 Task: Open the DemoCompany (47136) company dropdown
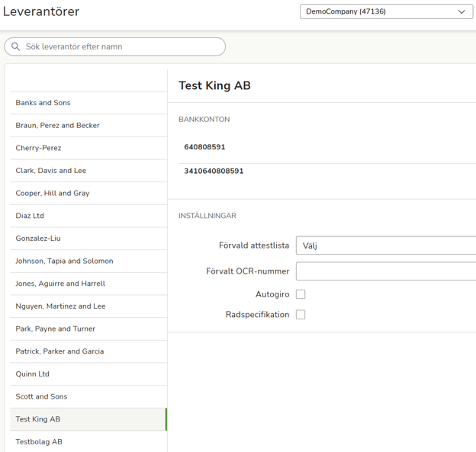click(386, 12)
